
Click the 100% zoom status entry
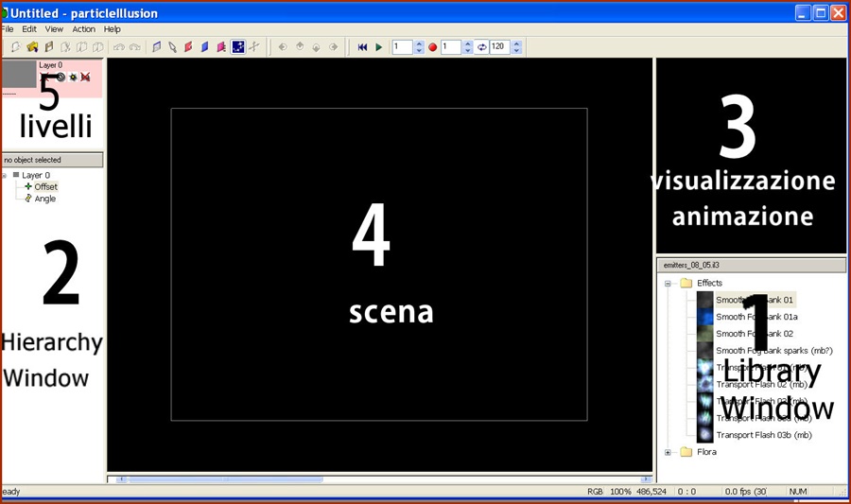(x=620, y=492)
